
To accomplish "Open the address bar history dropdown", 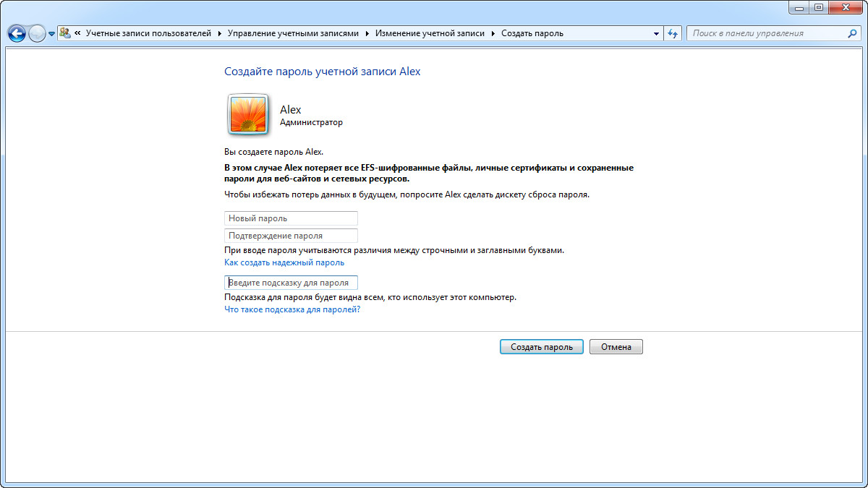I will (x=657, y=33).
